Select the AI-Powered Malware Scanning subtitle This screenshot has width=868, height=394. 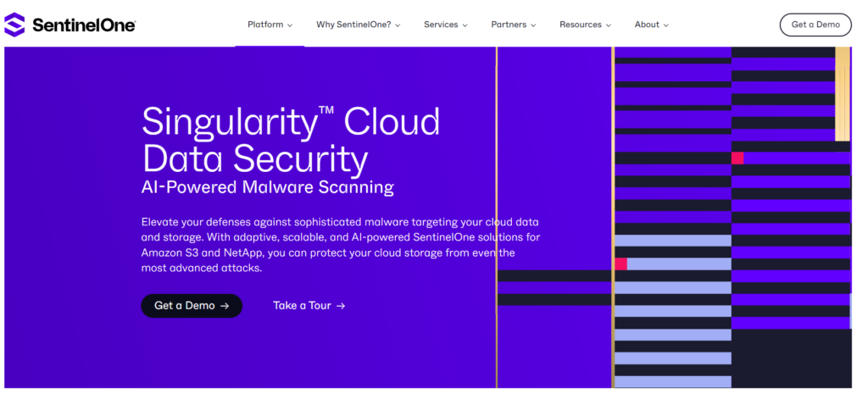pyautogui.click(x=267, y=186)
